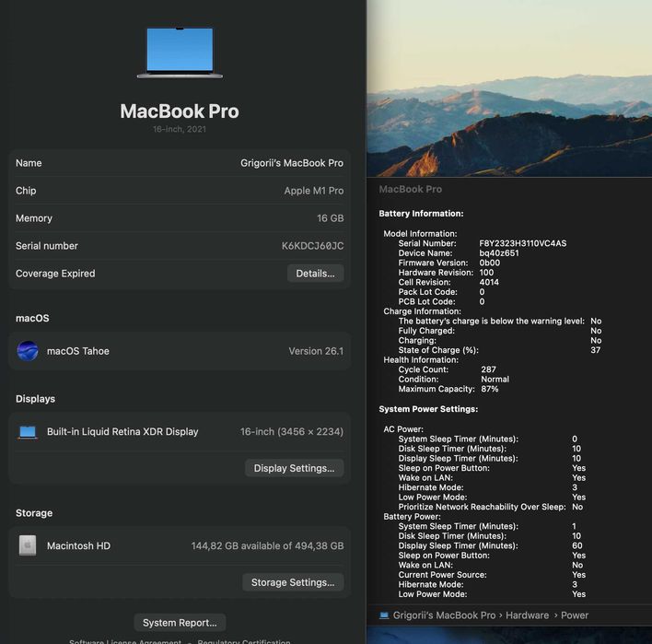Click the Coverage Expired label

[x=55, y=274]
